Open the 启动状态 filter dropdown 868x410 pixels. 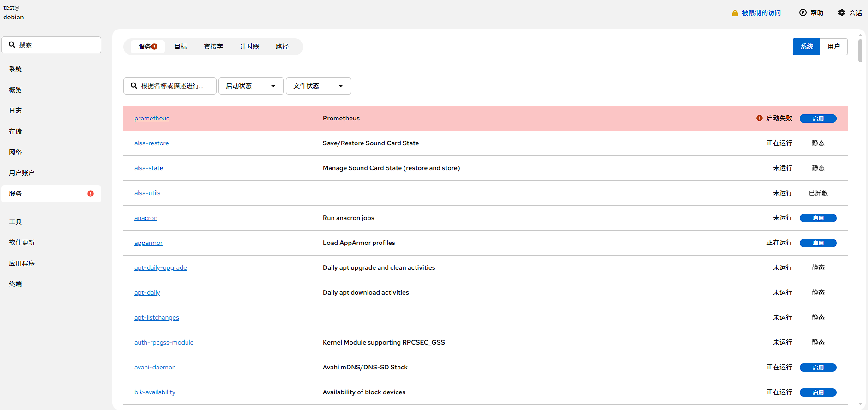point(251,86)
